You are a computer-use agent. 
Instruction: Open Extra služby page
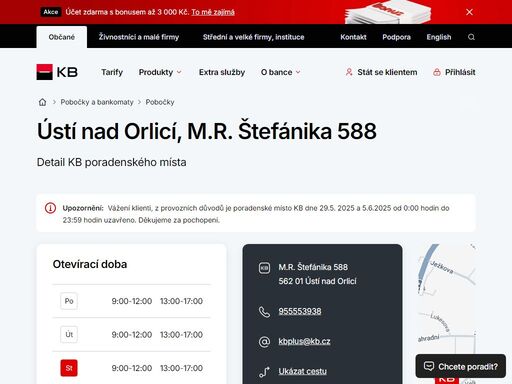tap(222, 72)
